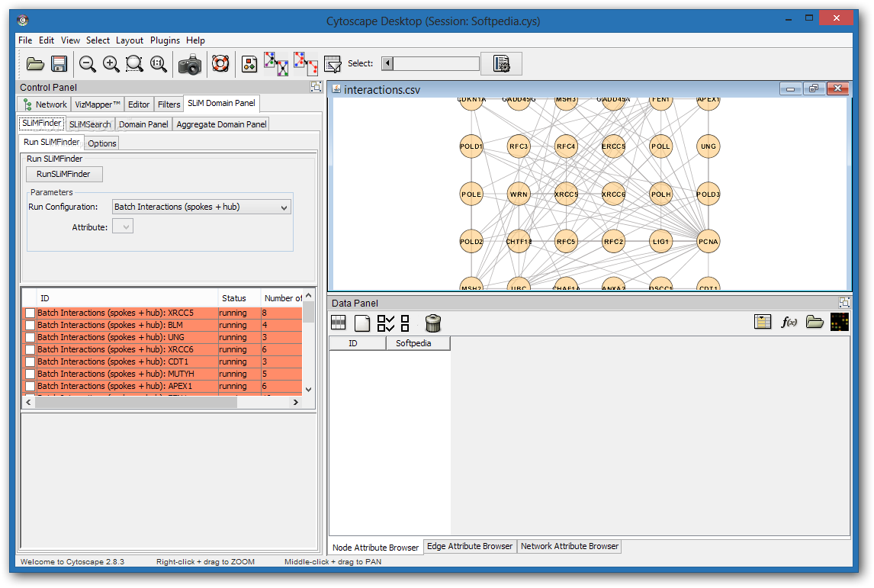Select the POLD1 node in the network
The height and width of the screenshot is (588, 874).
point(471,146)
